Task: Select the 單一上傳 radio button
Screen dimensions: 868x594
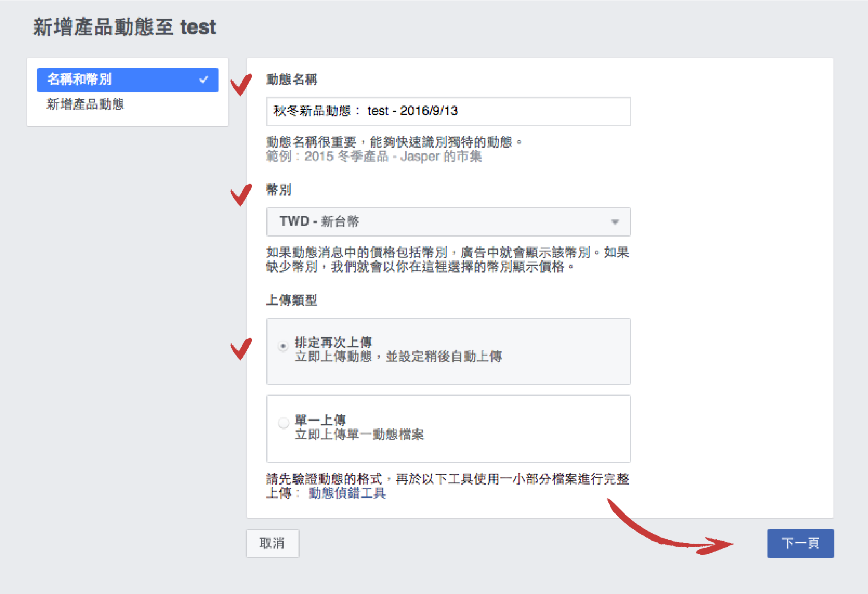Action: (284, 423)
